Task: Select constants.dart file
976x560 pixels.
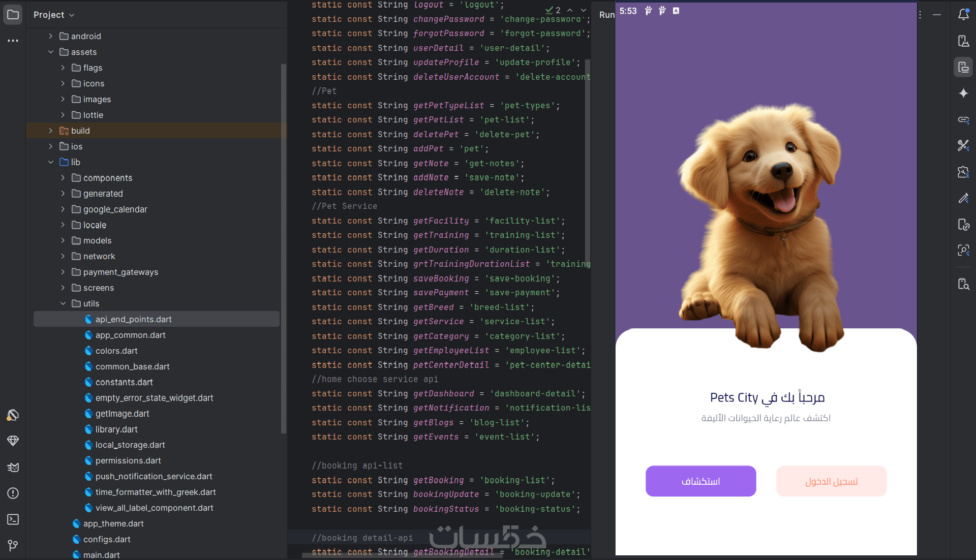Action: pyautogui.click(x=124, y=382)
